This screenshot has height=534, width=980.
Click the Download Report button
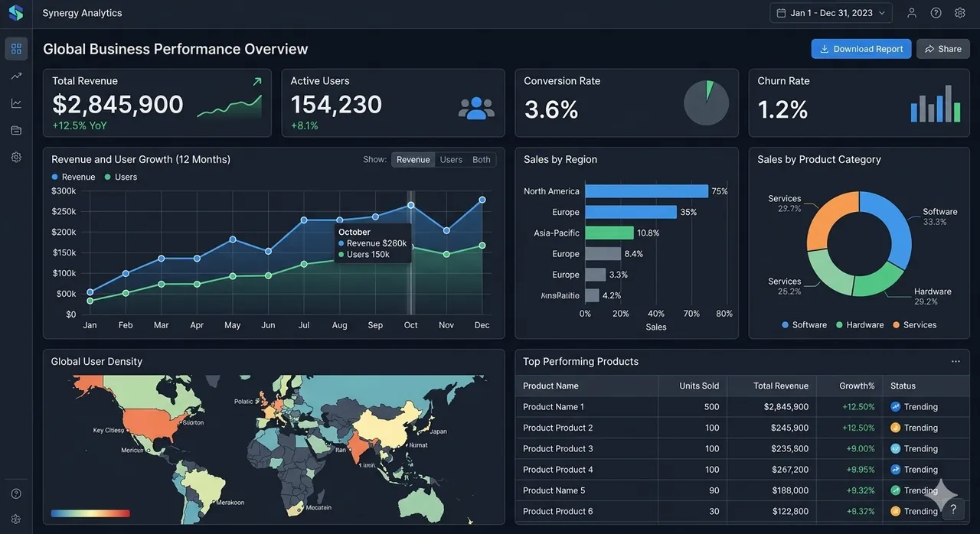tap(861, 48)
